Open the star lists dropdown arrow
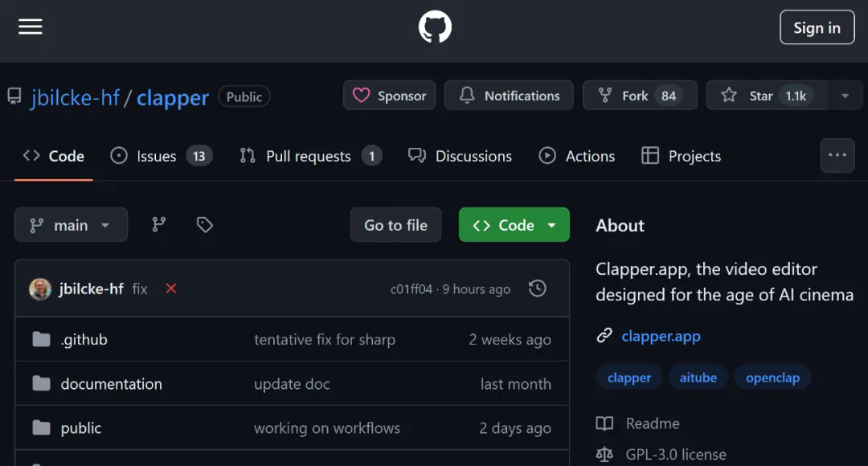 845,96
